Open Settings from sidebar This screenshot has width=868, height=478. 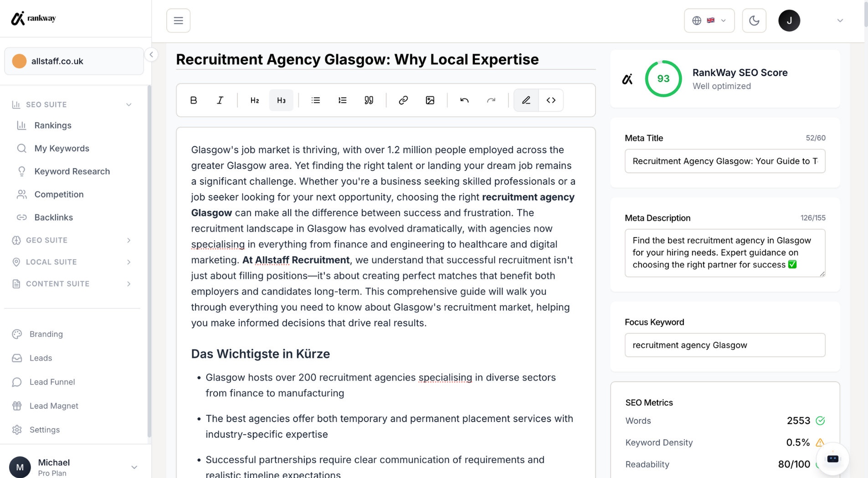point(44,430)
